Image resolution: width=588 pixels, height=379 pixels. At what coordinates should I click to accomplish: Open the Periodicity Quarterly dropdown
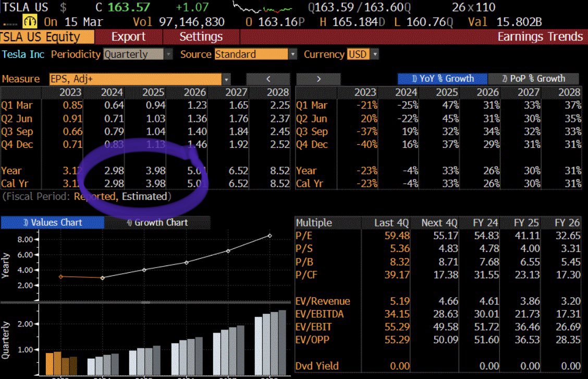(x=137, y=54)
